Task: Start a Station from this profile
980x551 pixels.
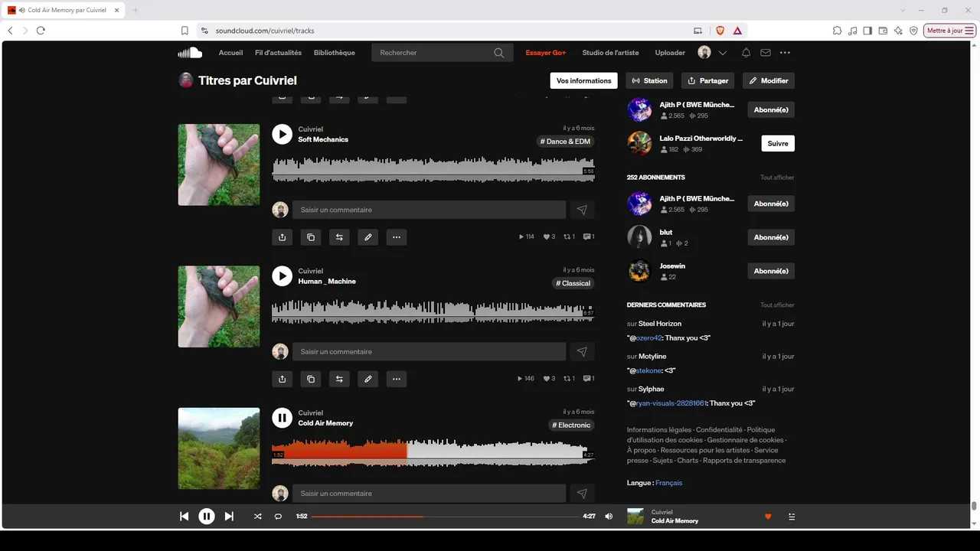Action: (649, 80)
